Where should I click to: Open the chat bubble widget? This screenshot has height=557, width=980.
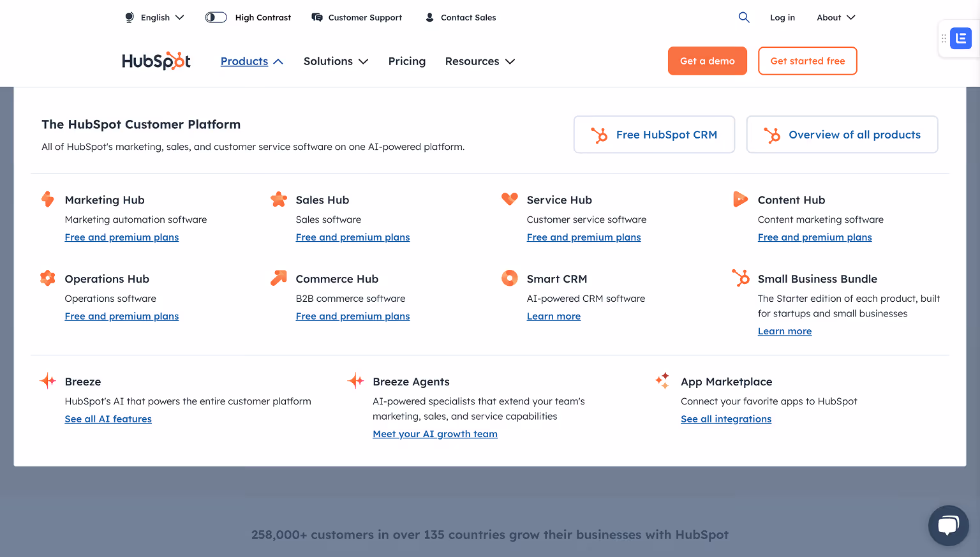tap(948, 525)
